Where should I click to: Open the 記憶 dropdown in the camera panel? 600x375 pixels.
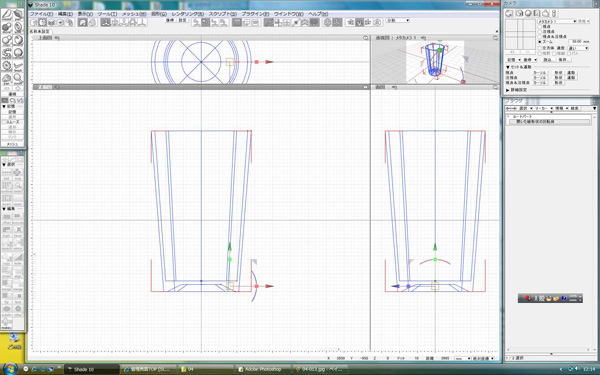pyautogui.click(x=513, y=60)
